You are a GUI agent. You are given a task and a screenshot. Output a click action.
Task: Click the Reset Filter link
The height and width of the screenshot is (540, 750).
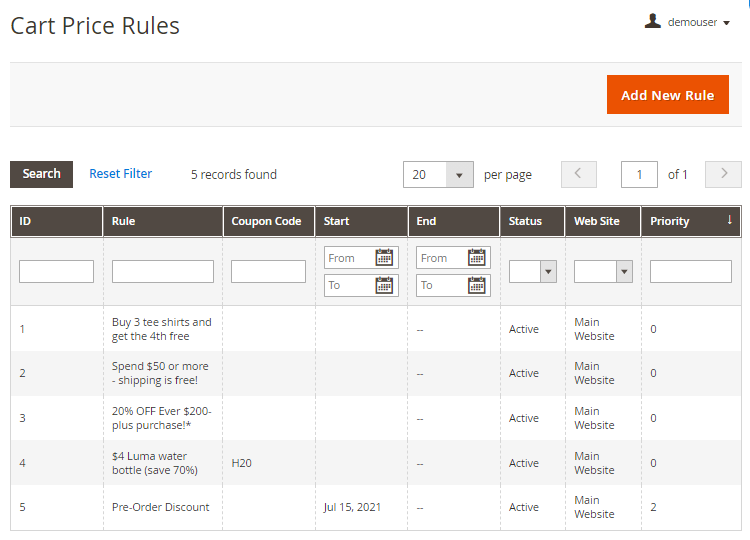[120, 174]
